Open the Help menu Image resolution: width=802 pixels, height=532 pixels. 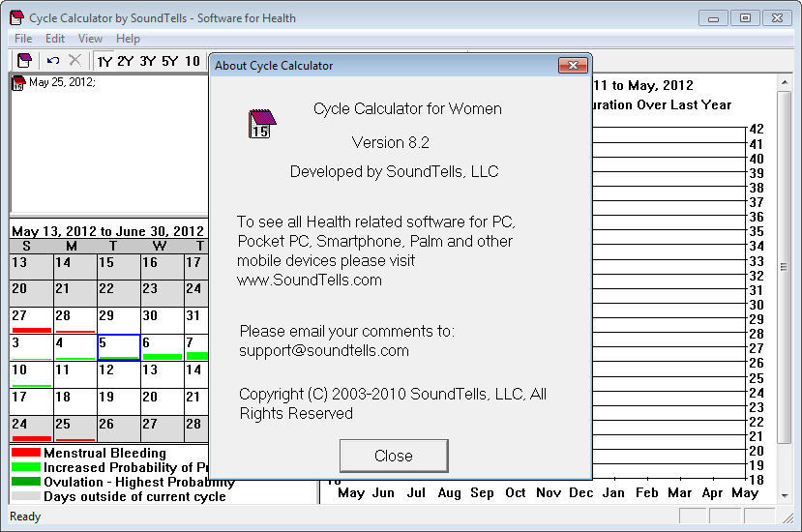click(x=128, y=39)
